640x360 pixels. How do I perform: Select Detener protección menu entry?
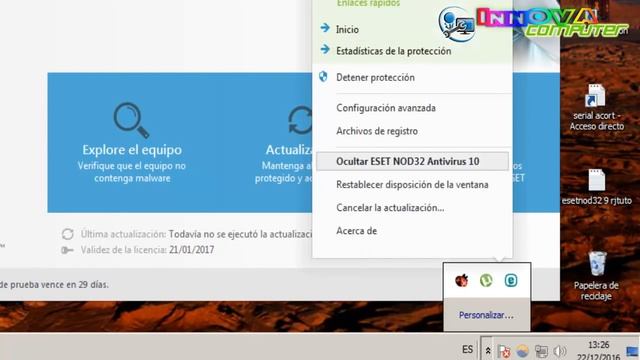tap(375, 77)
